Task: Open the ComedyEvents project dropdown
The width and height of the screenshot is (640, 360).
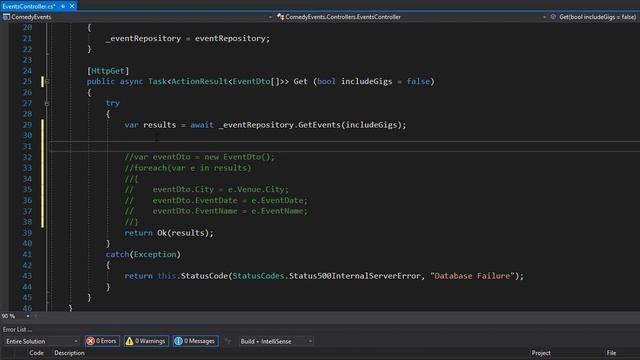Action: (x=270, y=17)
